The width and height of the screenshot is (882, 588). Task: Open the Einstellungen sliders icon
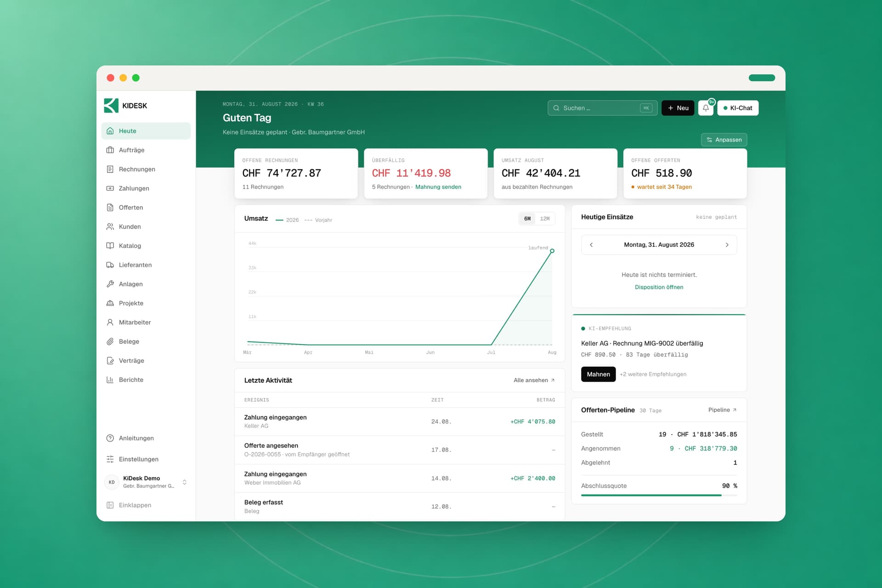(x=110, y=459)
